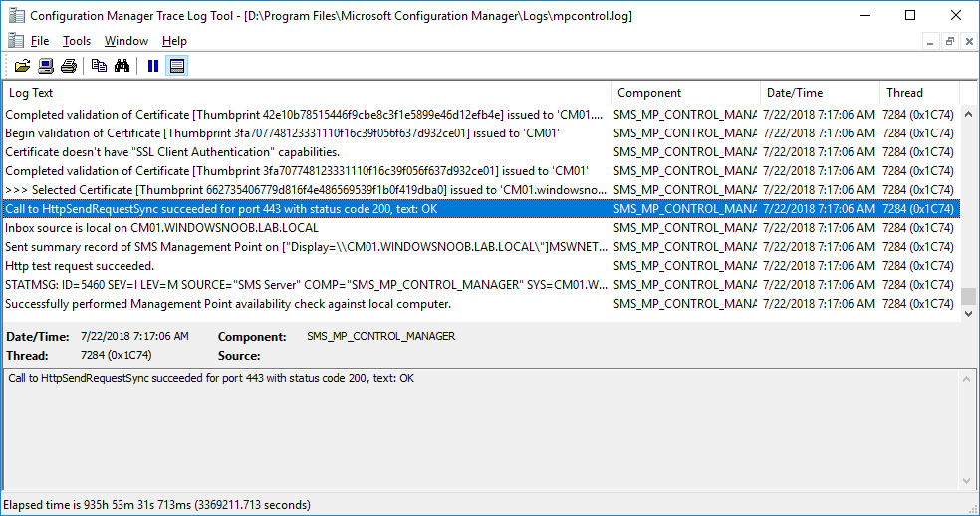The width and height of the screenshot is (980, 516).
Task: Click the Date/Time cell of the 'STATMSG: ID=5460' row
Action: [819, 285]
